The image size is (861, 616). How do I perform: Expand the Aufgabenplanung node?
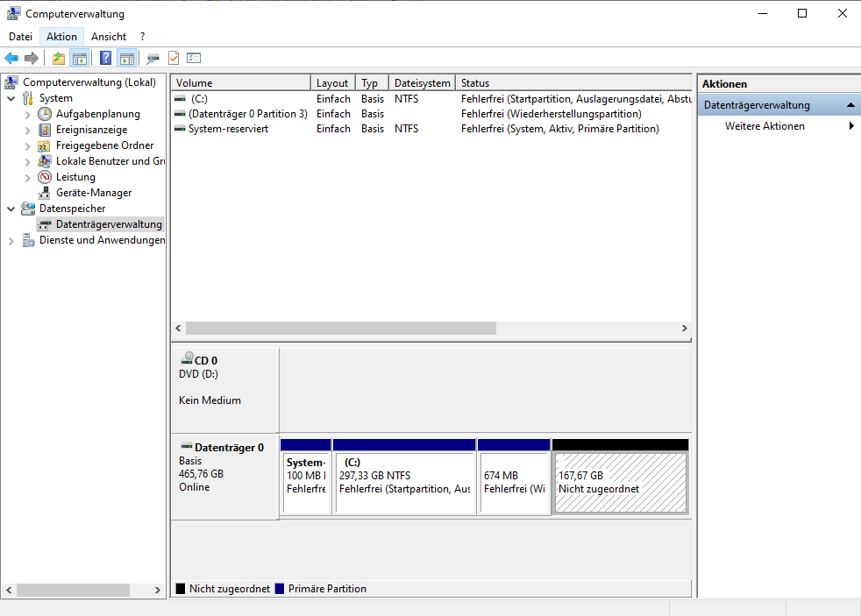coord(27,115)
